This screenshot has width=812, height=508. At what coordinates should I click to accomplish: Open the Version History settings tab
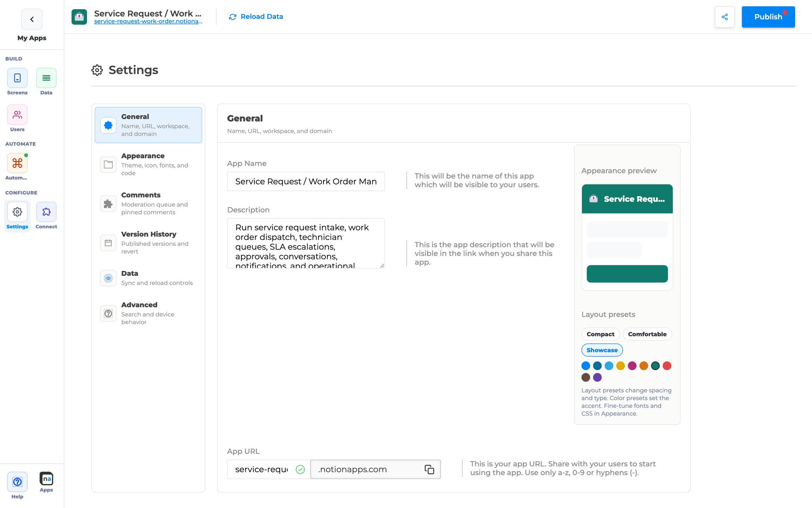pos(148,243)
